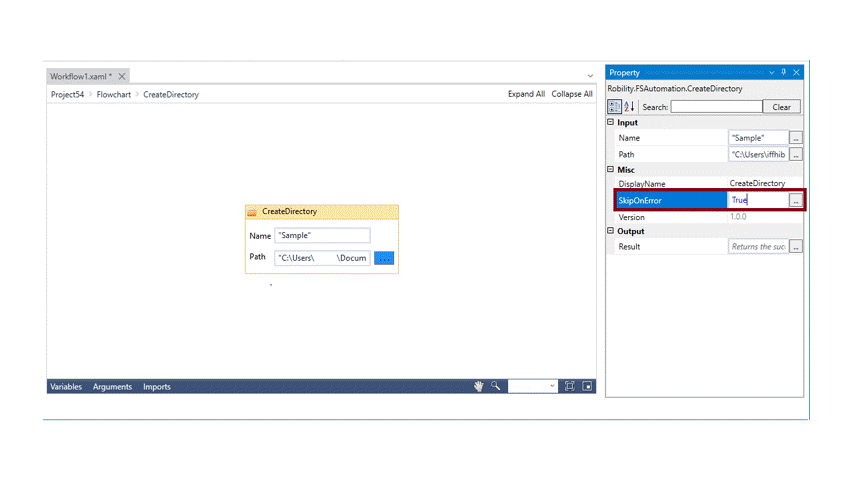
Task: Open the zoom percentage dropdown
Action: pos(552,386)
